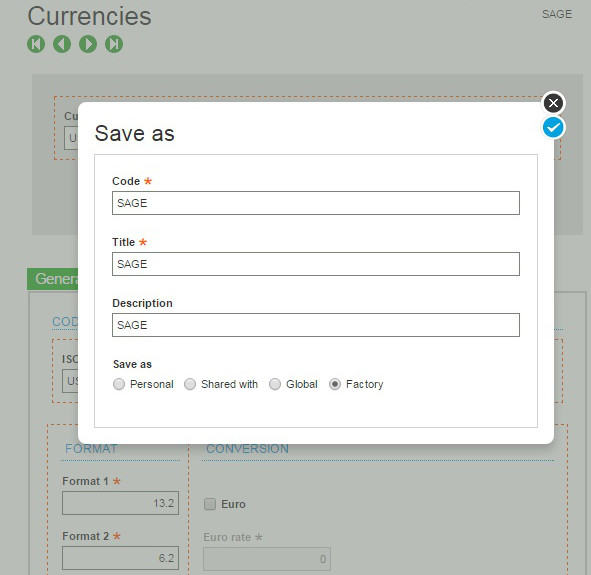Click the Format 2 field
The width and height of the screenshot is (591, 575).
(x=120, y=558)
